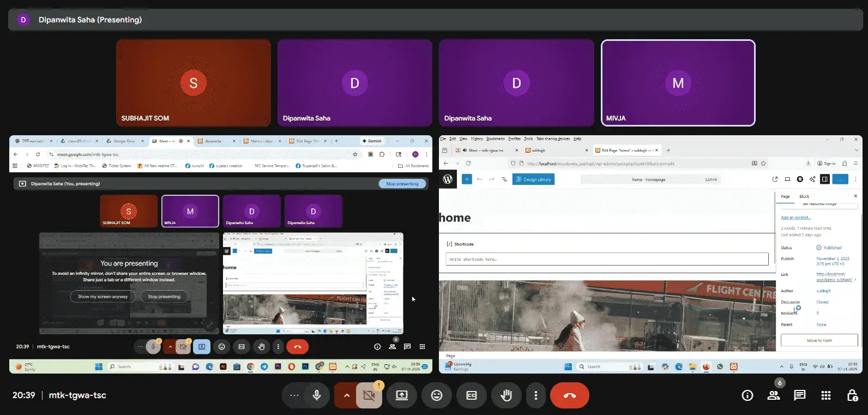Switch to Block tab in WordPress sidebar

click(804, 196)
